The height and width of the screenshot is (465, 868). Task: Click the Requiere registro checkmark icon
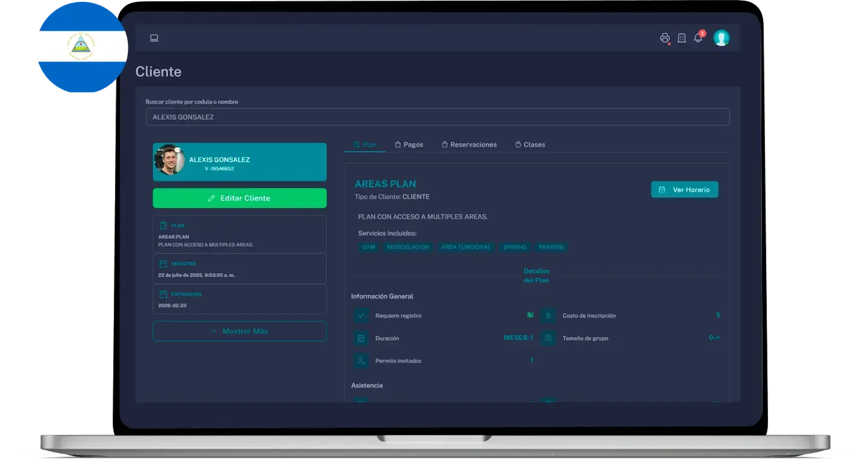pos(361,315)
